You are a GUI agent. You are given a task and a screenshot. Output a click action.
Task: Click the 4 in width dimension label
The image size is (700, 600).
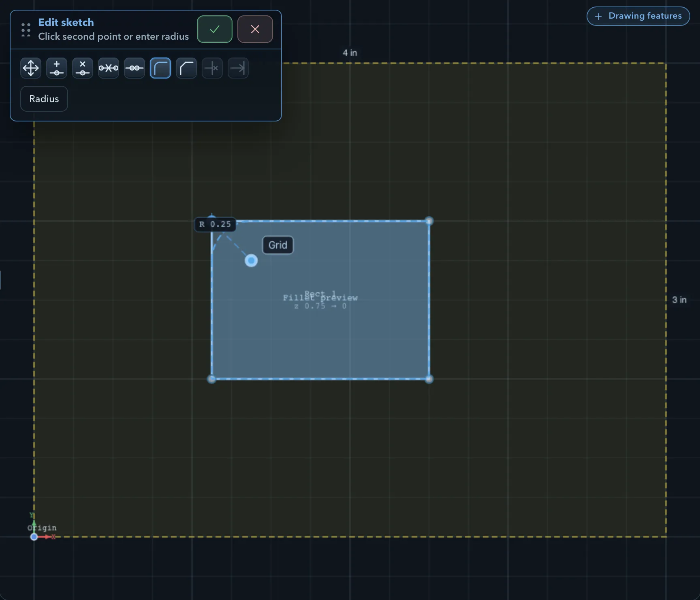tap(350, 53)
